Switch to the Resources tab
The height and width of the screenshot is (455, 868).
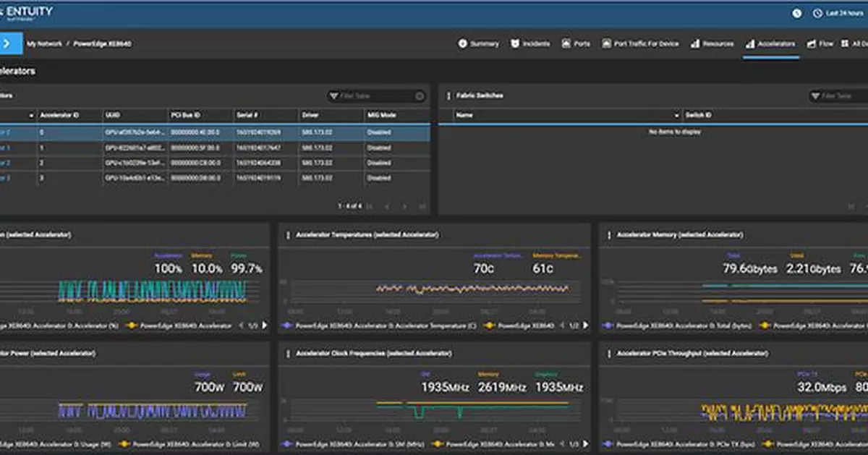coord(712,44)
